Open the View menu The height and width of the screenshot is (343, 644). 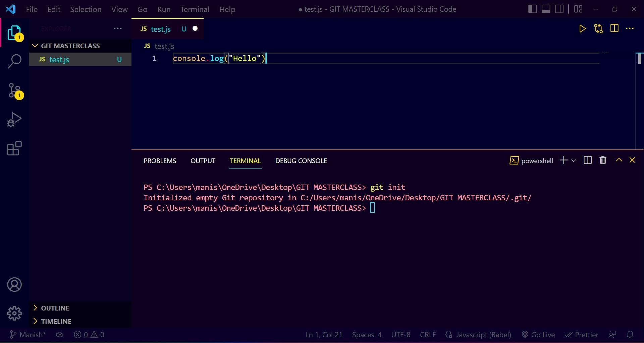point(119,9)
